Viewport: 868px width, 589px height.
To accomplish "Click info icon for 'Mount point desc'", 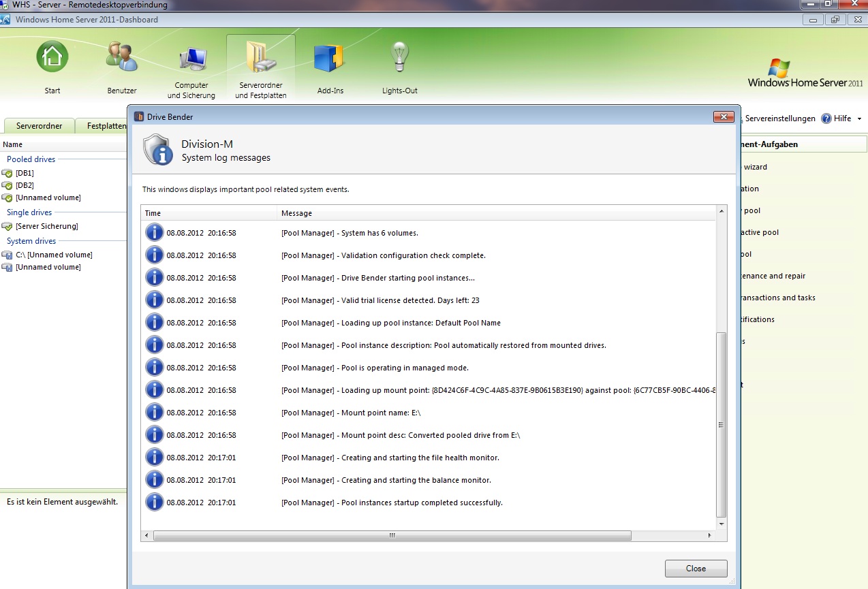I will pos(155,435).
